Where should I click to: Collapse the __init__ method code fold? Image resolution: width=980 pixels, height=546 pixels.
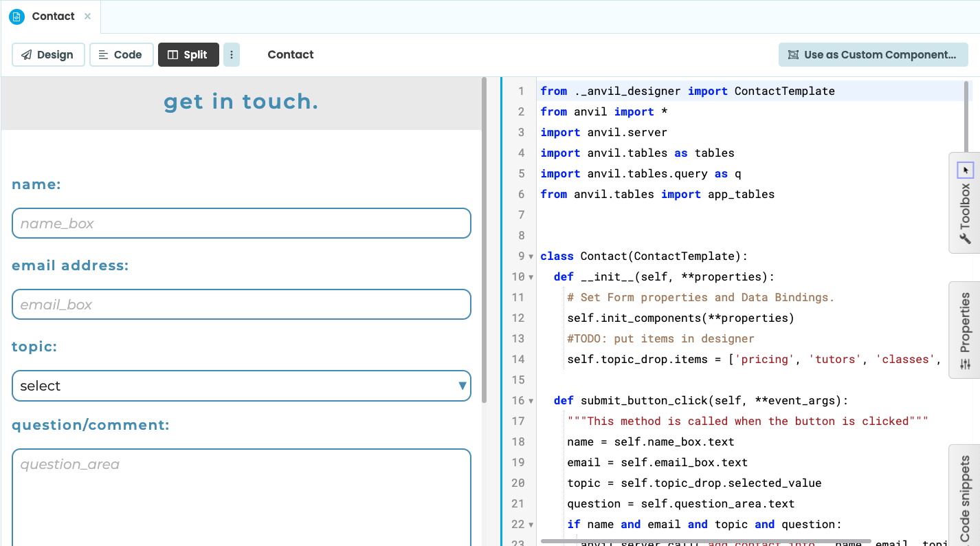pyautogui.click(x=529, y=276)
